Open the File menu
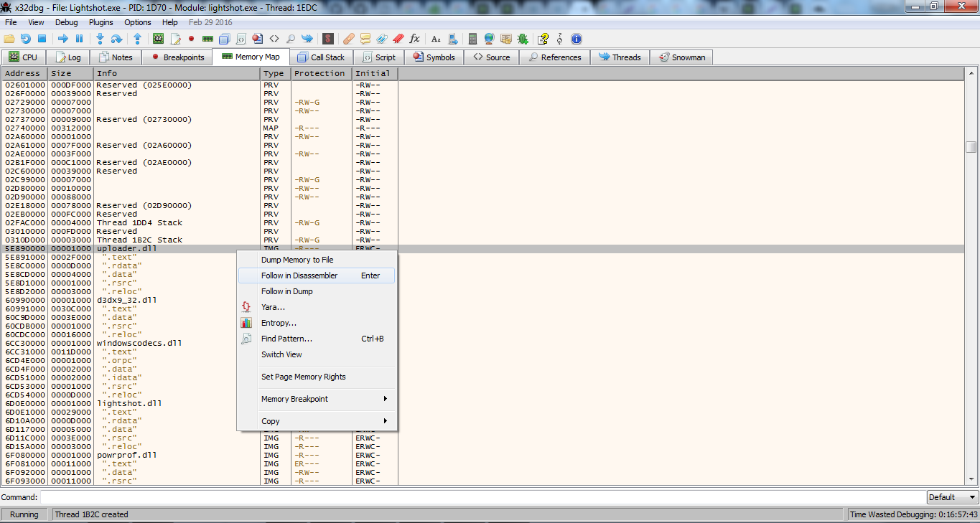 pos(11,22)
